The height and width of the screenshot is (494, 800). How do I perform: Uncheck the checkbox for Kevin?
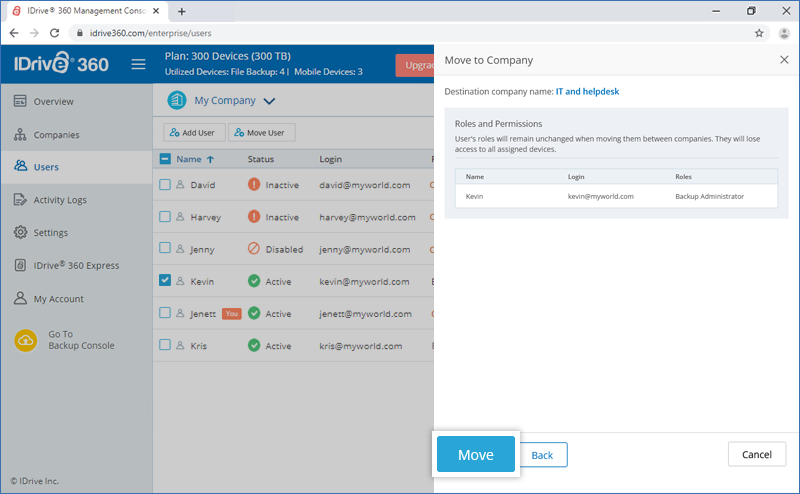165,280
